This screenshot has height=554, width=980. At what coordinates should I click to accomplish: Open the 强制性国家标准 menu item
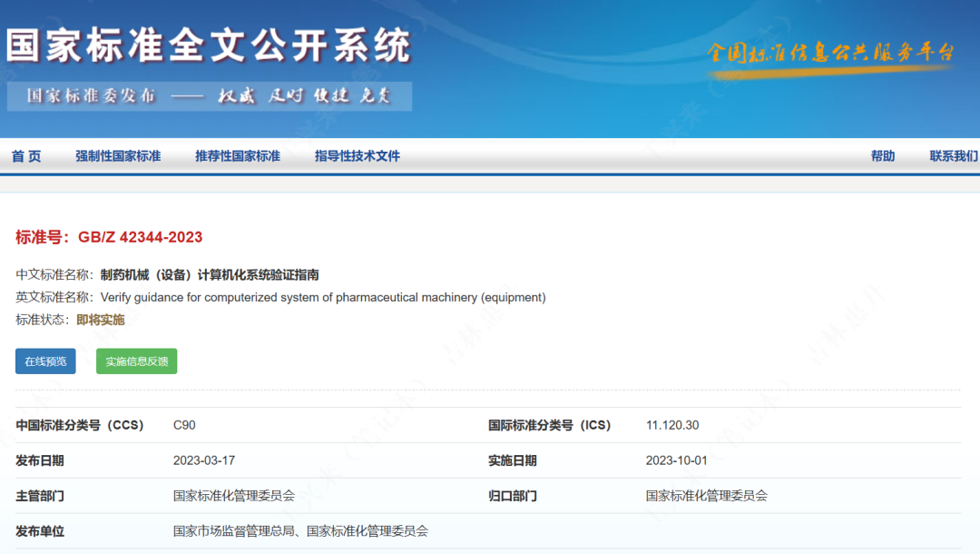click(x=118, y=156)
